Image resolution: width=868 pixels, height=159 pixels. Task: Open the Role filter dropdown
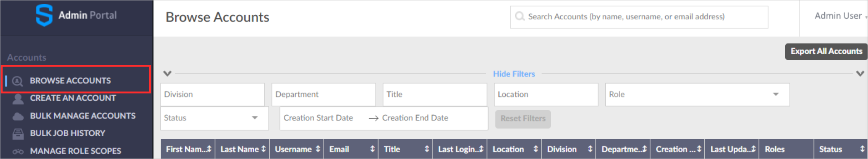tap(697, 95)
